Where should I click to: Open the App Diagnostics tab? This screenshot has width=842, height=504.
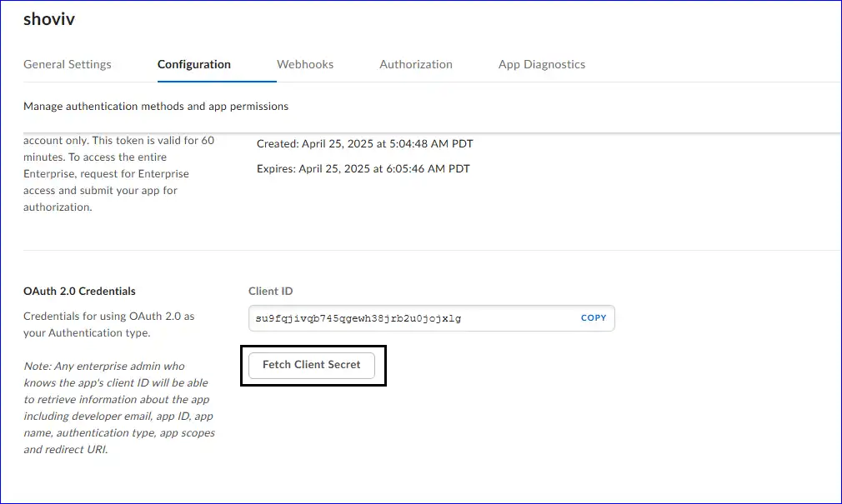click(x=541, y=64)
